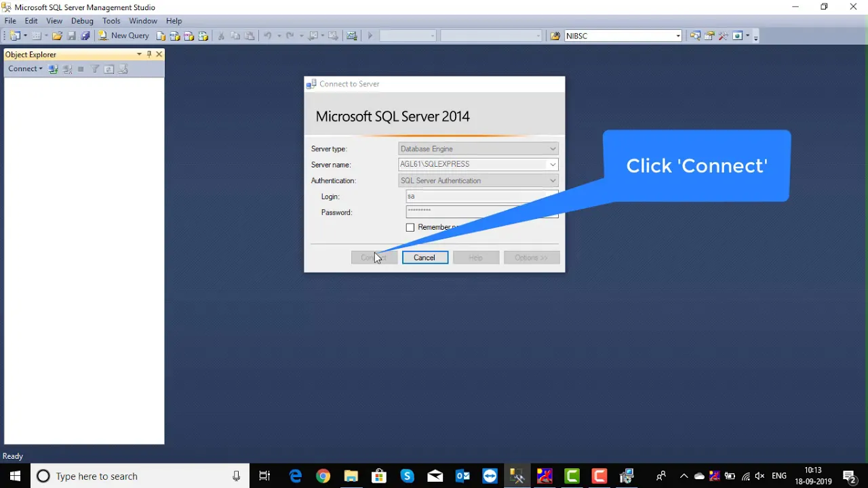
Task: Open the Debug menu
Action: pyautogui.click(x=82, y=21)
